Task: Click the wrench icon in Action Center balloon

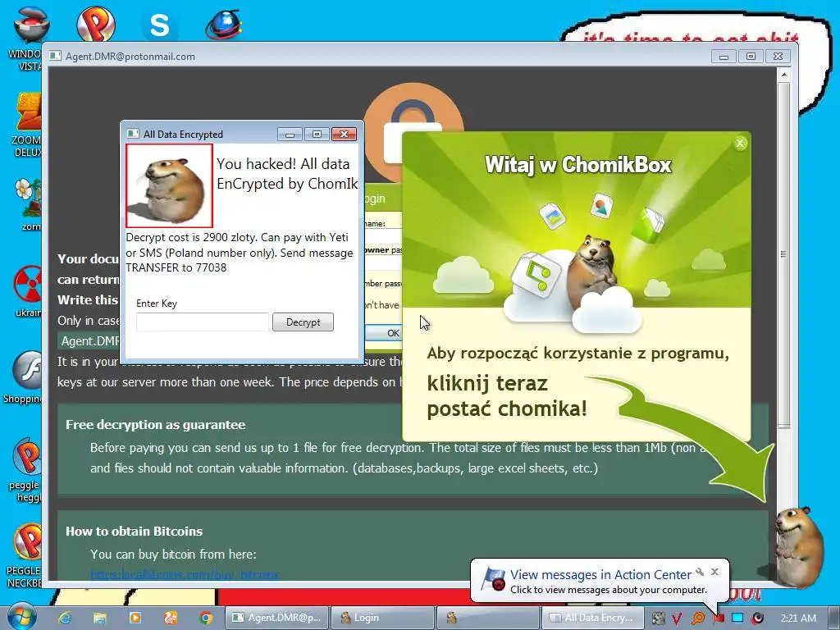Action: (700, 572)
